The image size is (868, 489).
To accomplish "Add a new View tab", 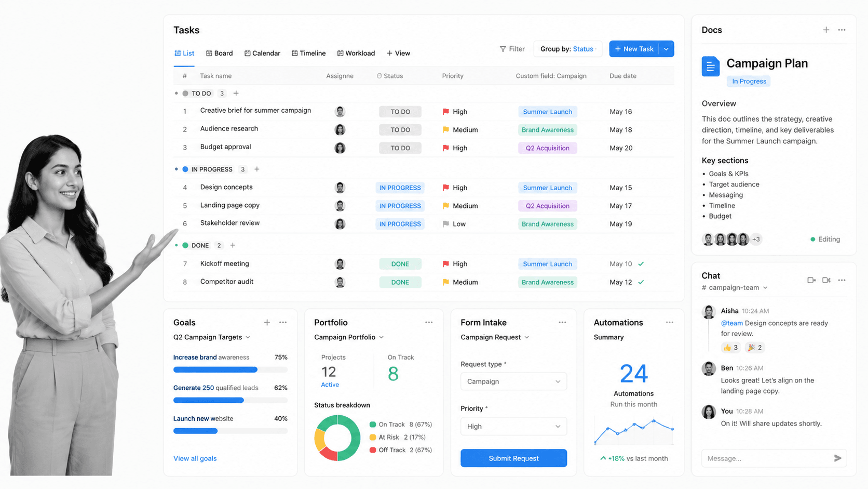I will pyautogui.click(x=398, y=54).
